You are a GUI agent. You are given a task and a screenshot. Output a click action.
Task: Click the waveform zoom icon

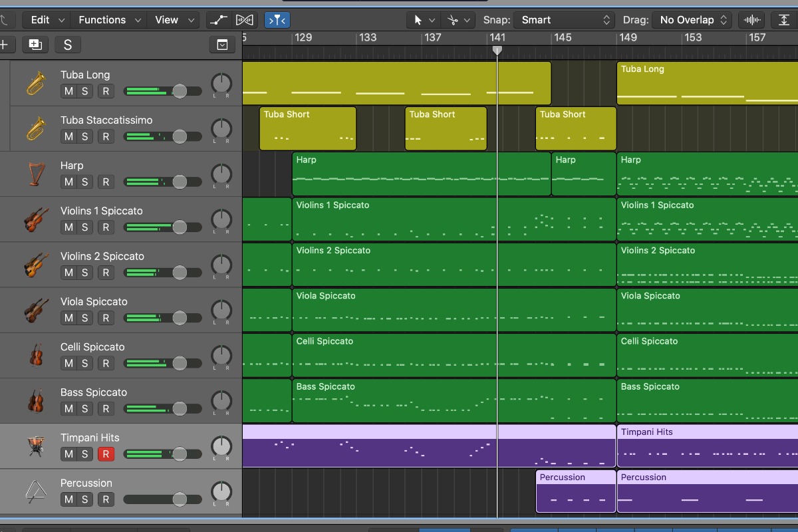point(753,20)
